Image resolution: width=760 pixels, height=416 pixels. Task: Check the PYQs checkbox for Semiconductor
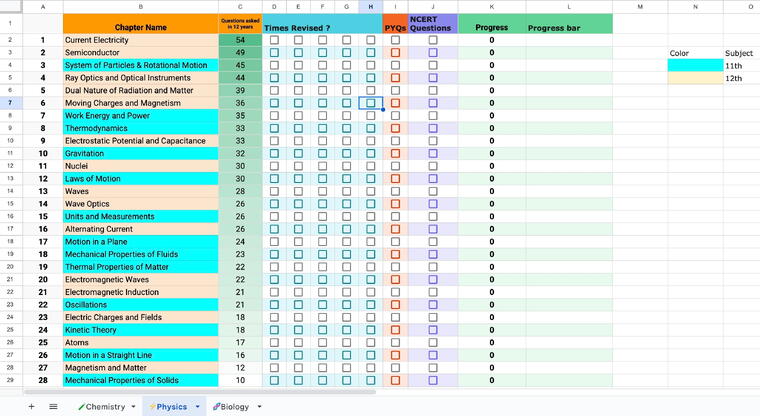click(x=395, y=52)
